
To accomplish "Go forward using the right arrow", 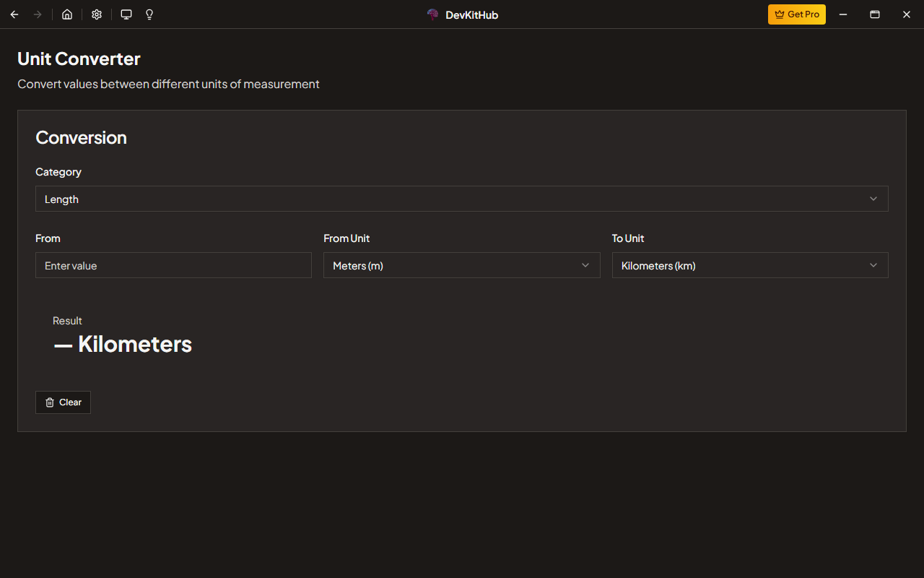I will pos(38,14).
